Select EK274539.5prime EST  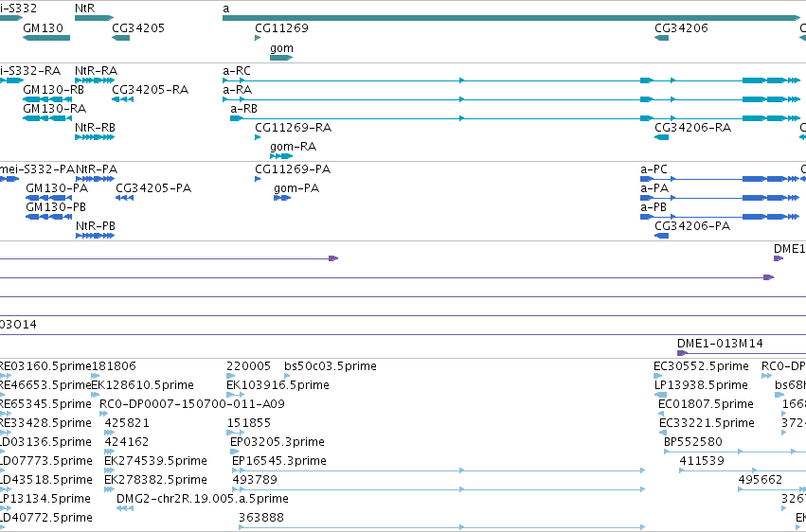click(x=110, y=470)
